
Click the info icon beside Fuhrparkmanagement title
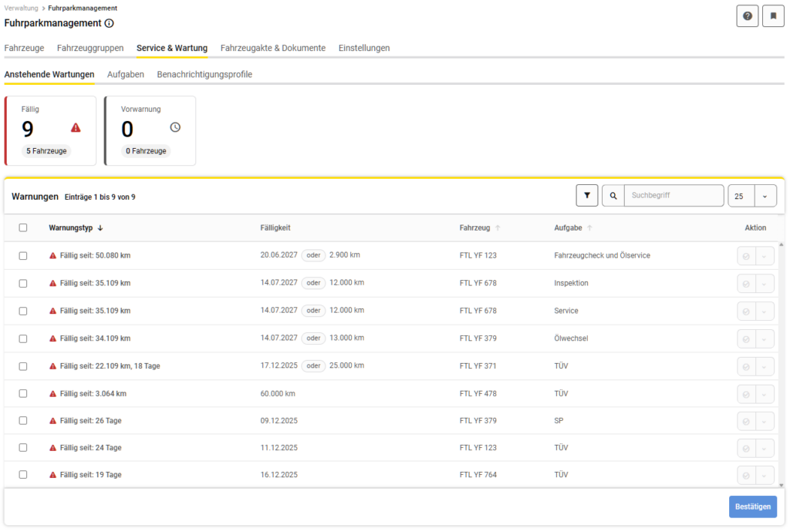[x=109, y=23]
